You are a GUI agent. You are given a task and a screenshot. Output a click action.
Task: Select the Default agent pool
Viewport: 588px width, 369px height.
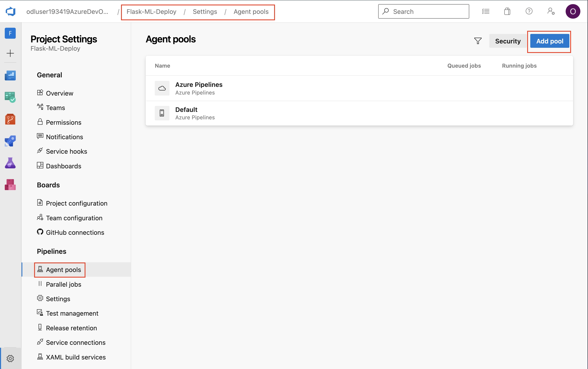(x=186, y=110)
